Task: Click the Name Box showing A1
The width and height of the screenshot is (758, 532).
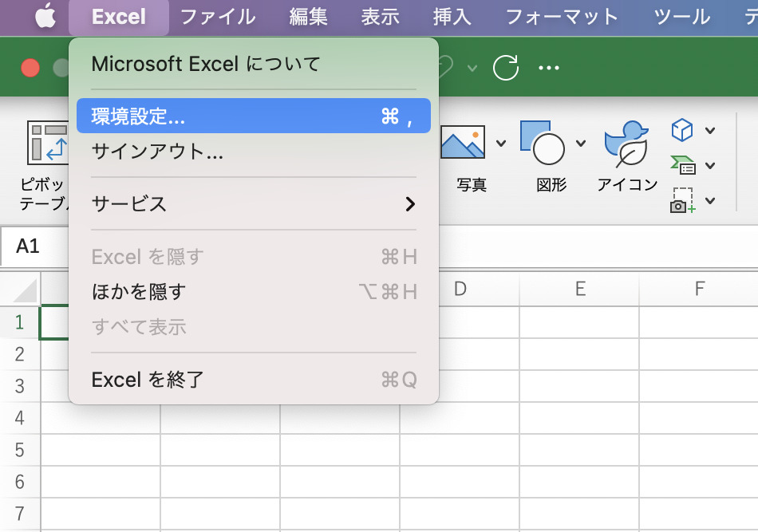Action: 35,246
